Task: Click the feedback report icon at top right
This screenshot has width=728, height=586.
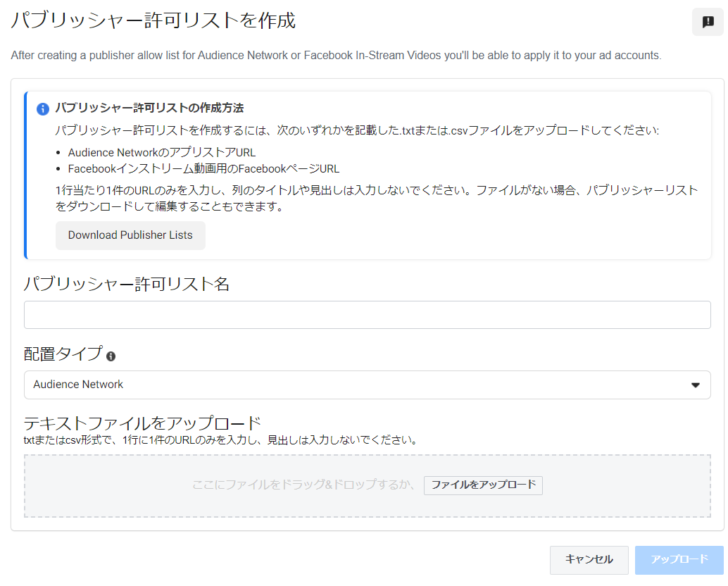Action: coord(708,22)
